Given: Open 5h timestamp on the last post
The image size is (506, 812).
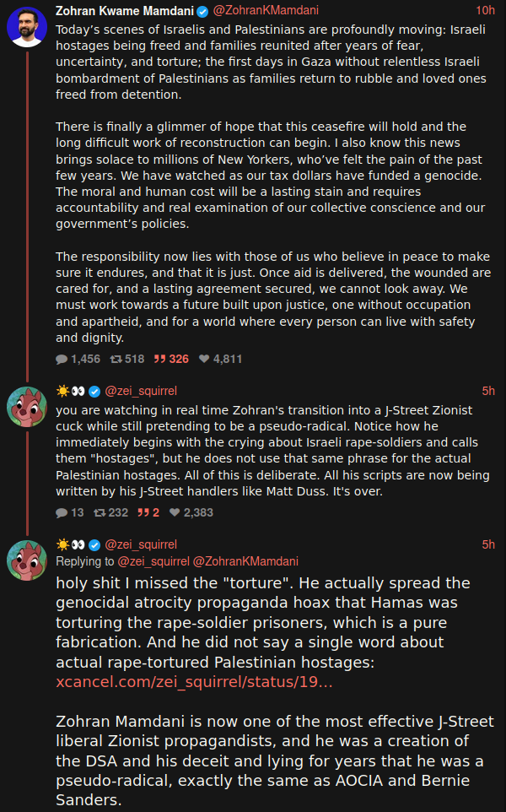Looking at the screenshot, I should point(488,544).
